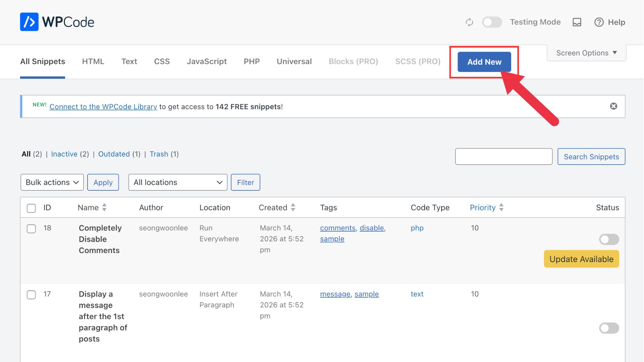This screenshot has height=362, width=644.
Task: Click the comments tag link
Action: (338, 228)
